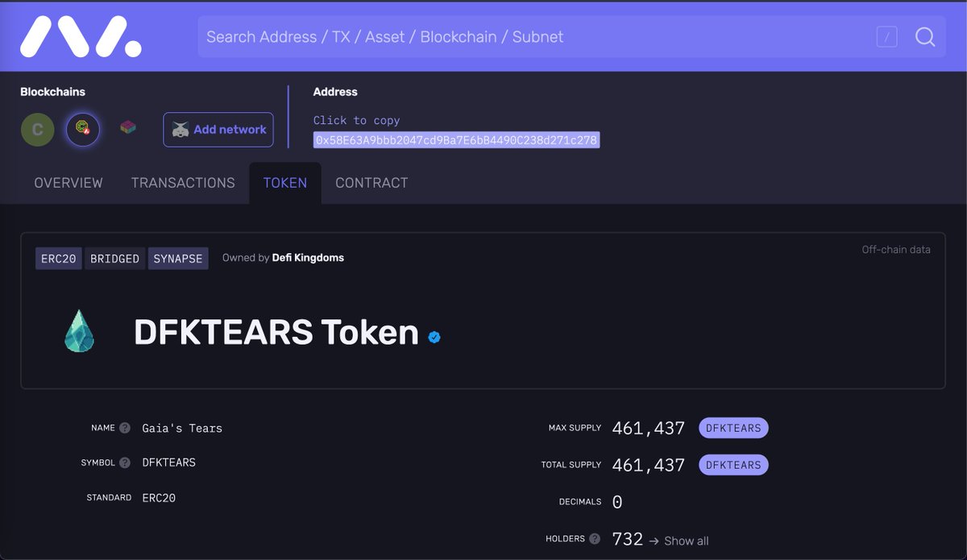Image resolution: width=967 pixels, height=560 pixels.
Task: Click the blue verified checkmark badge
Action: [434, 337]
